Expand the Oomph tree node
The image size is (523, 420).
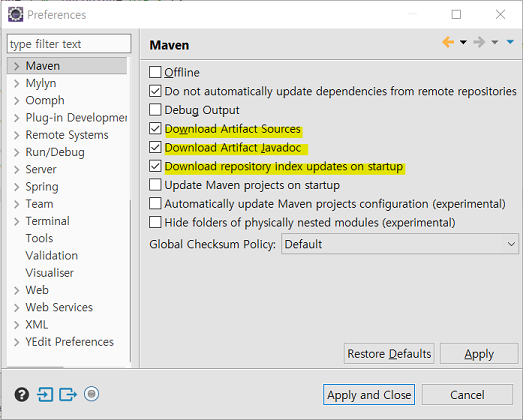click(17, 101)
